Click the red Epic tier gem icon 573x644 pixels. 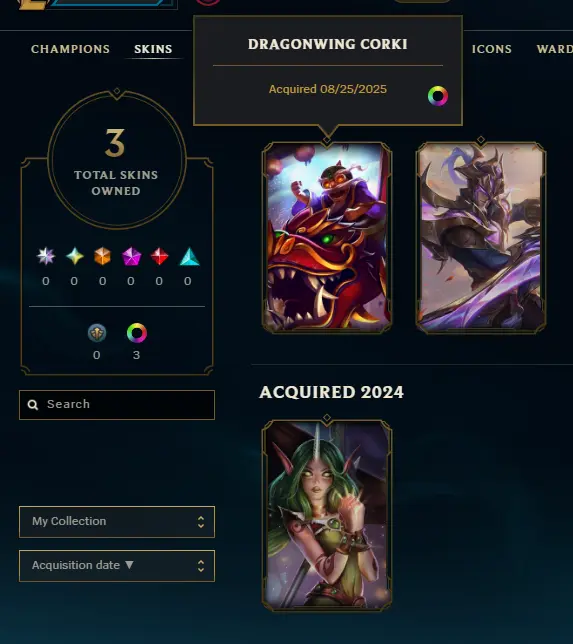pyautogui.click(x=159, y=256)
